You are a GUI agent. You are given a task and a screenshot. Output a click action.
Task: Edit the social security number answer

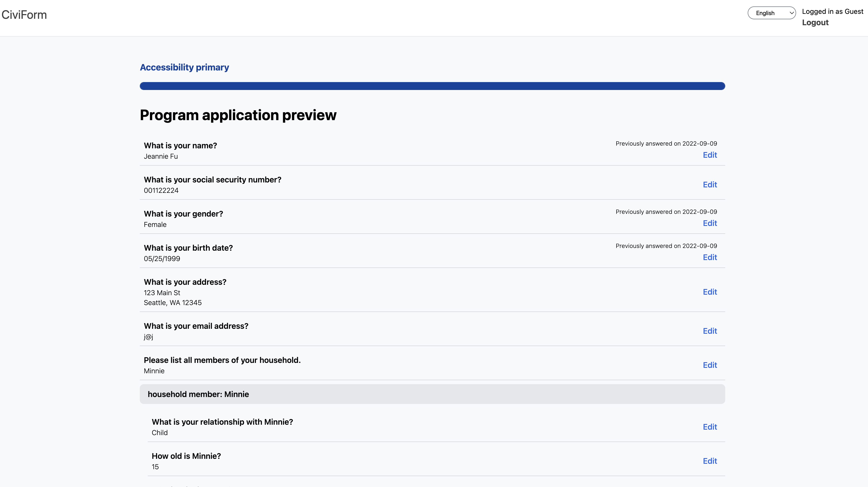coord(710,184)
